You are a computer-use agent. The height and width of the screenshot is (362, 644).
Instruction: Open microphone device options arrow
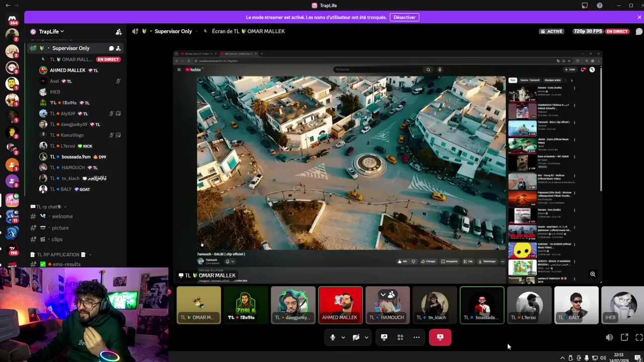coord(343,337)
